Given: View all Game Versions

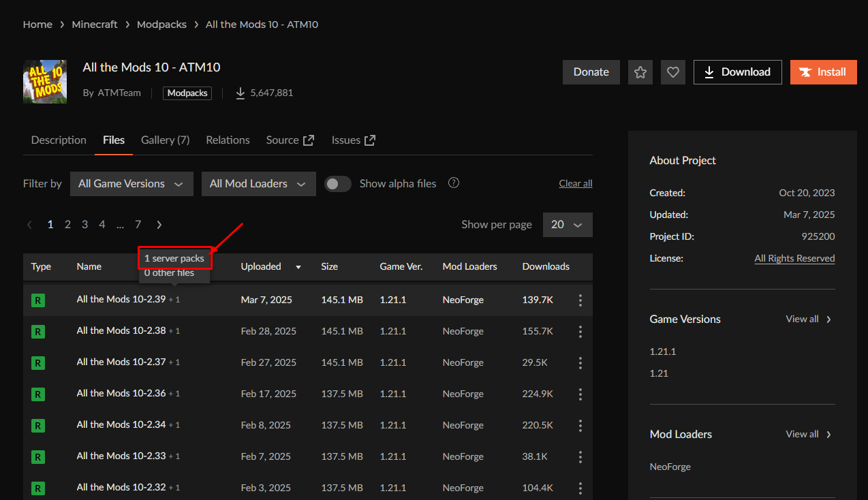Looking at the screenshot, I should tap(808, 319).
